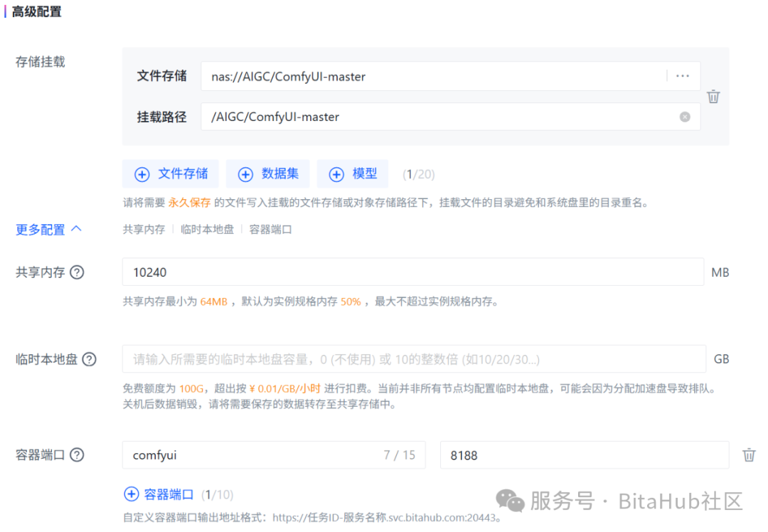The height and width of the screenshot is (532, 768).
Task: Delete the nas://AIGC/ComfyUI-master storage mount
Action: [x=713, y=96]
